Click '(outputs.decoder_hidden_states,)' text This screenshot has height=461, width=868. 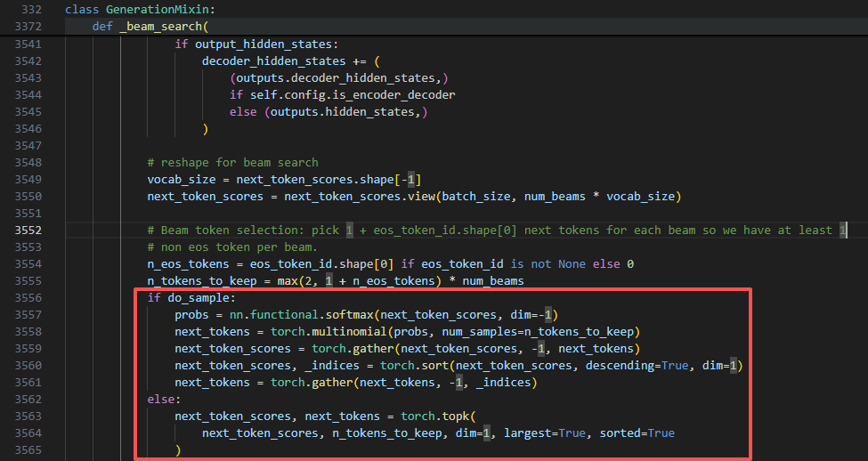coord(339,78)
